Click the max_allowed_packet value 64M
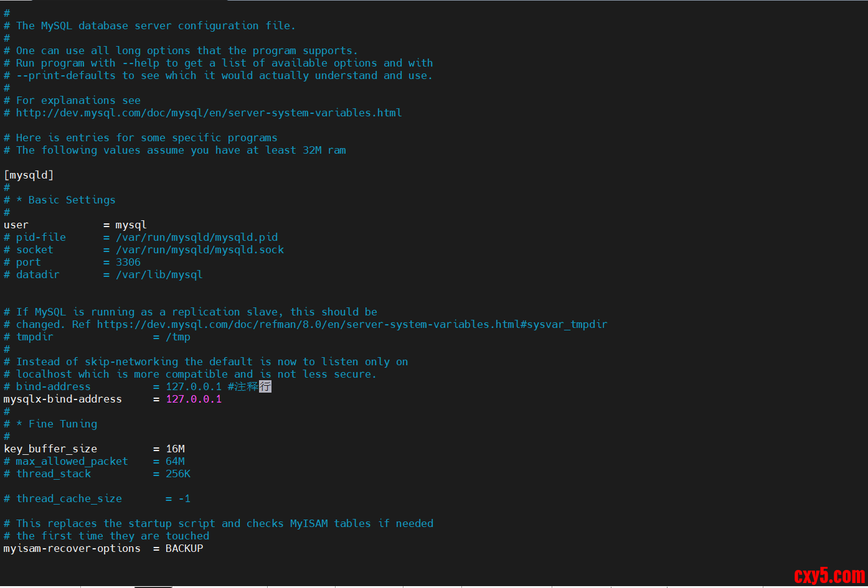868x588 pixels. click(x=175, y=461)
